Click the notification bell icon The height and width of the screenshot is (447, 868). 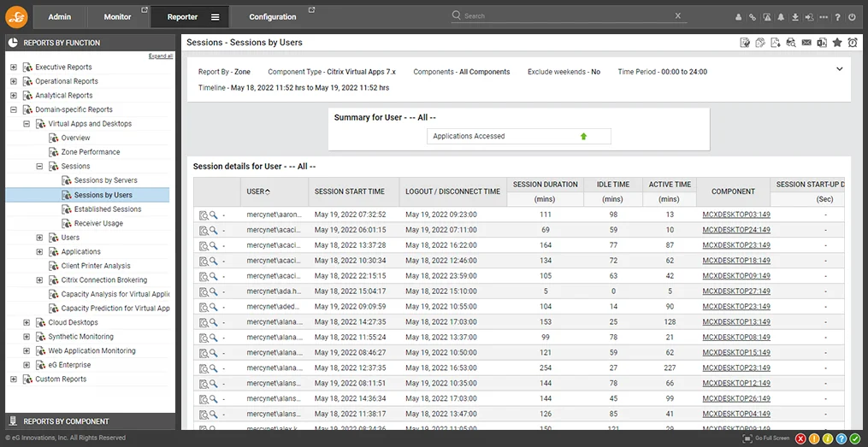coord(781,17)
